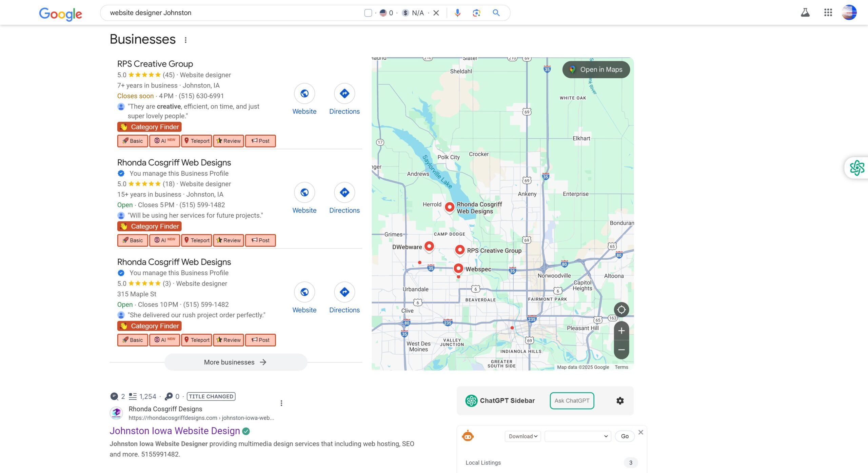Click Basic under RPS Creative Group

(133, 141)
